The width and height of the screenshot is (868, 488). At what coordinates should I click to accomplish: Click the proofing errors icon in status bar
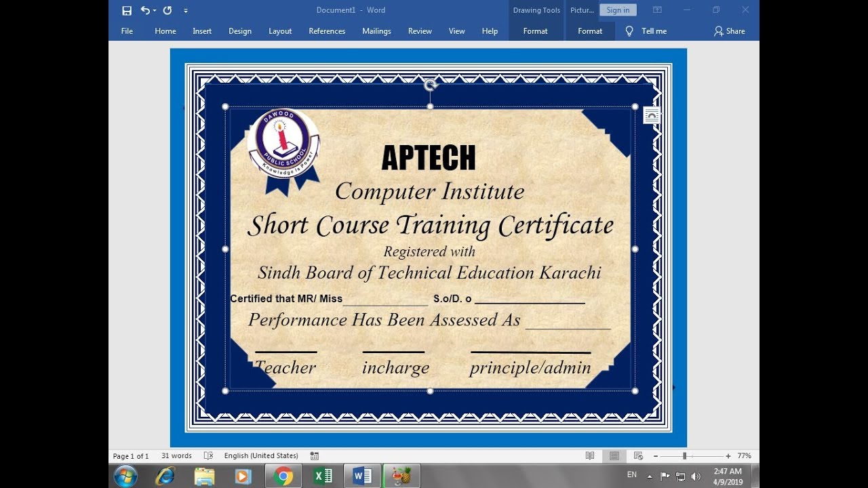pos(208,456)
